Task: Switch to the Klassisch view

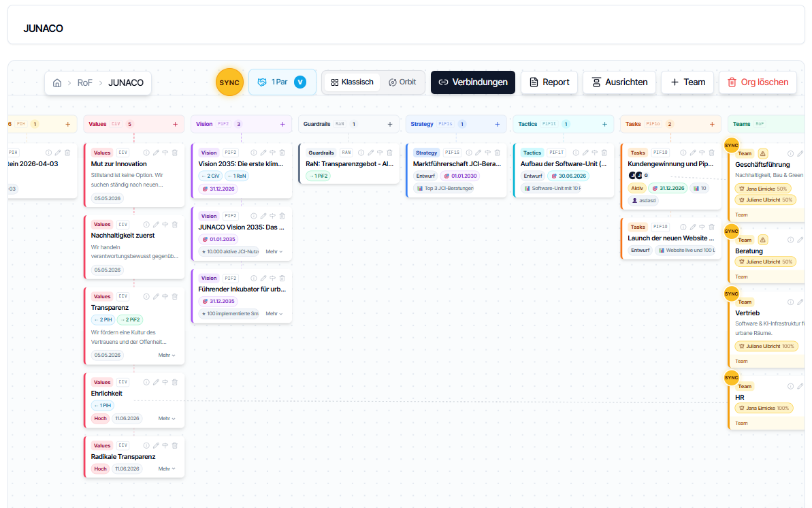Action: tap(352, 82)
